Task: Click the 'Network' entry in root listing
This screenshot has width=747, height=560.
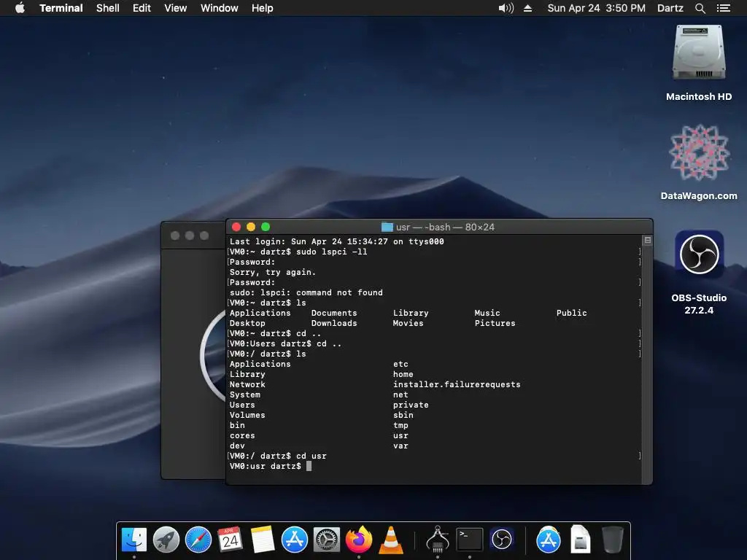Action: (x=247, y=384)
